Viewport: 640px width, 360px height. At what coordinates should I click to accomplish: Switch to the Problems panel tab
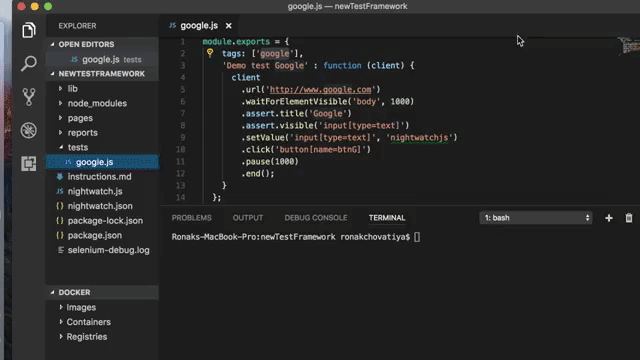click(191, 218)
